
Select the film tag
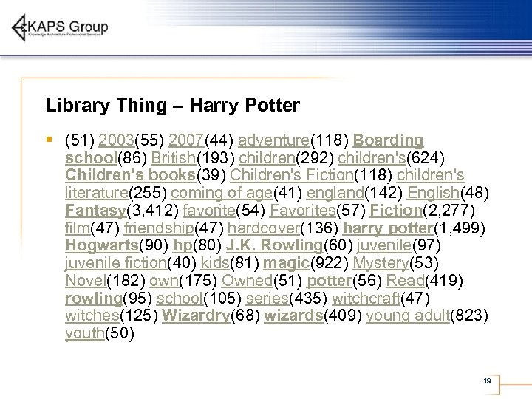pyautogui.click(x=78, y=228)
